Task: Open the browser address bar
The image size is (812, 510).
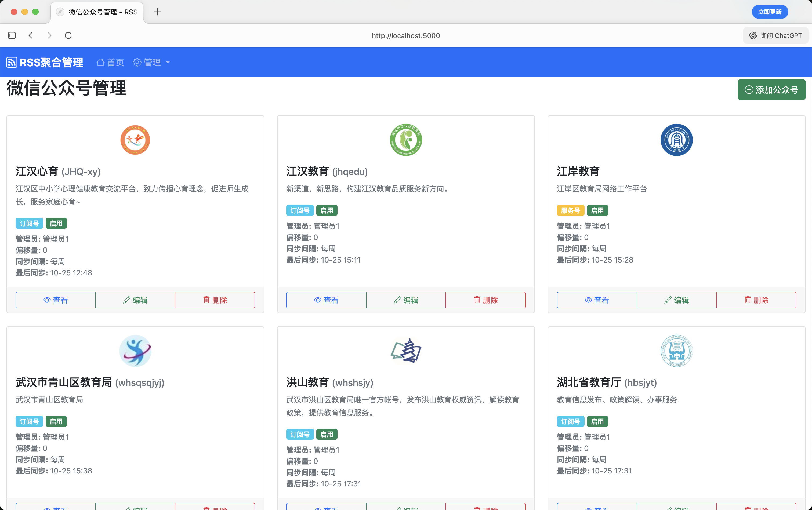Action: 406,35
